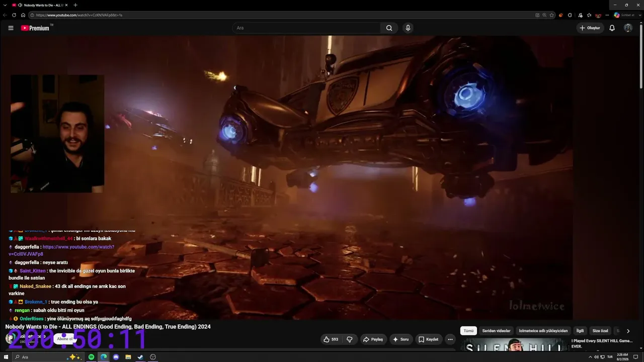Open Spotify from the taskbar
The image size is (644, 362).
click(x=91, y=357)
